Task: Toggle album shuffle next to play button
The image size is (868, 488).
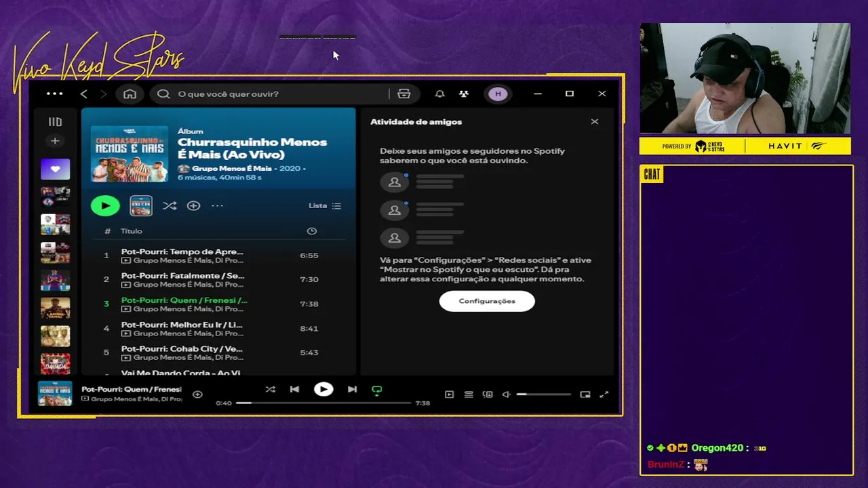Action: pyautogui.click(x=170, y=205)
